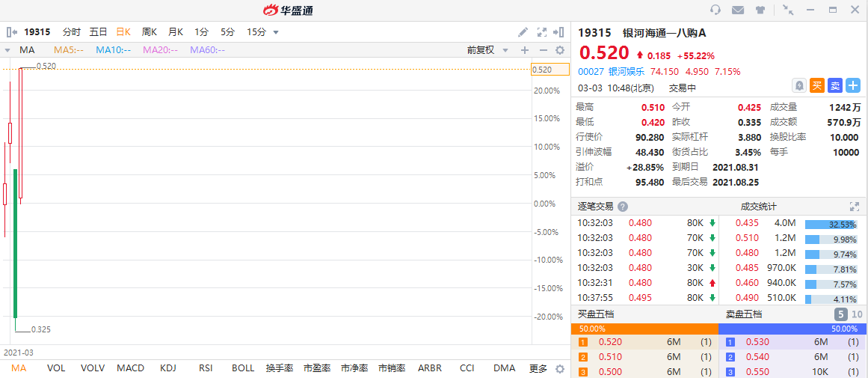Open MA indicator settings gear
The height and width of the screenshot is (378, 868).
coord(560,50)
